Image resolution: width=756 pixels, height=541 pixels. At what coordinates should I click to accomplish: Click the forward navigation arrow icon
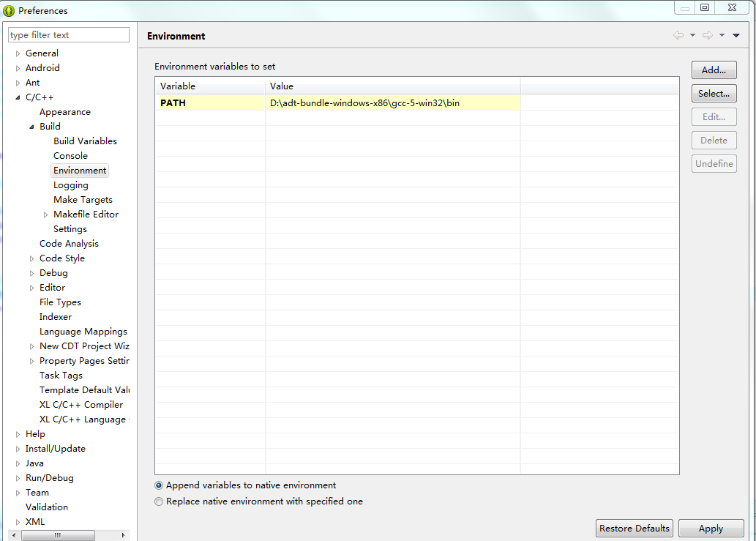tap(707, 35)
